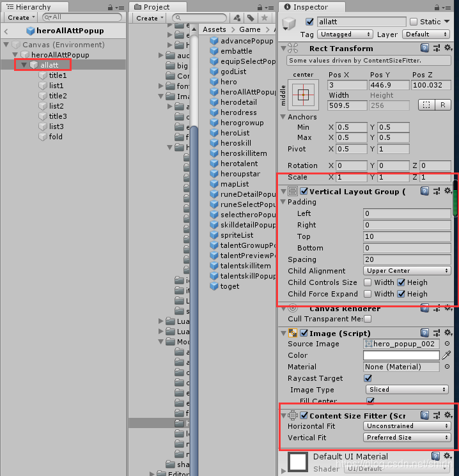The width and height of the screenshot is (459, 476).
Task: Open the Layer Default dropdown
Action: click(426, 35)
